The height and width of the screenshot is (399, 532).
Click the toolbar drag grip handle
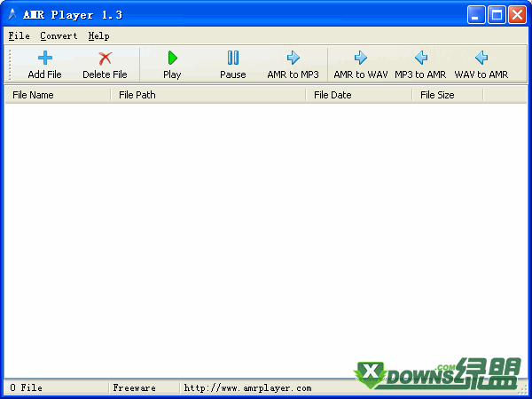tap(10, 65)
